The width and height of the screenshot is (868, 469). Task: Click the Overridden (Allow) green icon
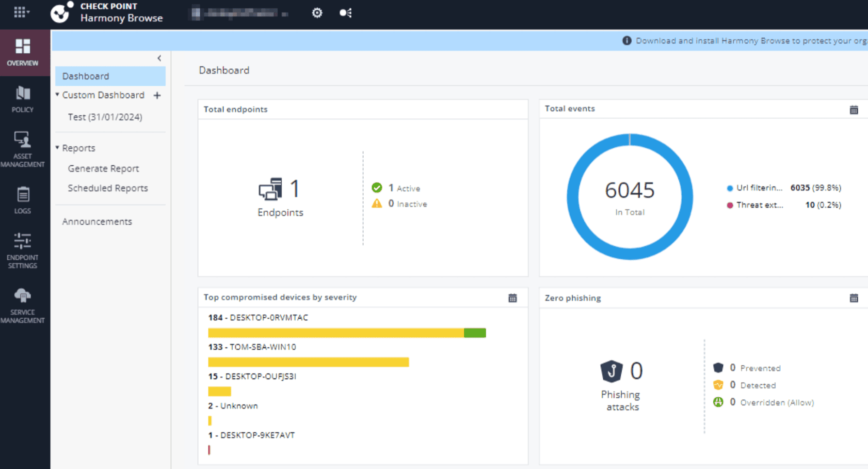718,402
